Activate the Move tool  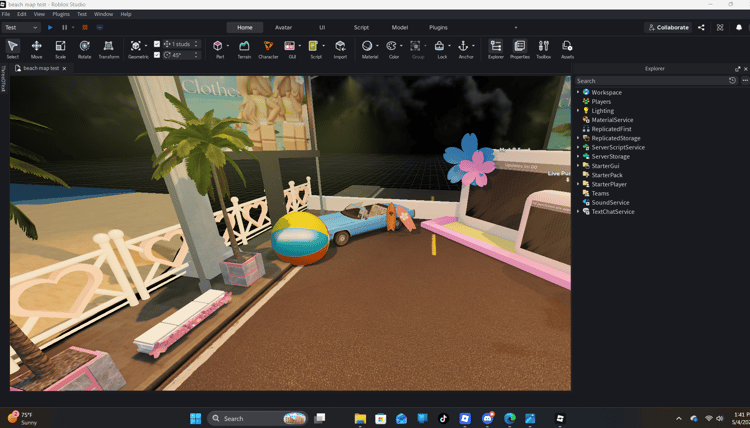click(36, 49)
